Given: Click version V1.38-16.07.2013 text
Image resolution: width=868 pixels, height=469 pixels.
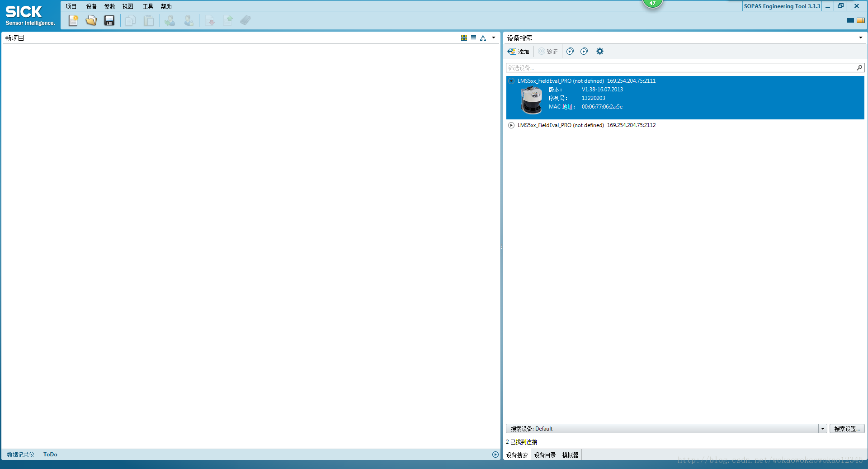Looking at the screenshot, I should (x=602, y=90).
